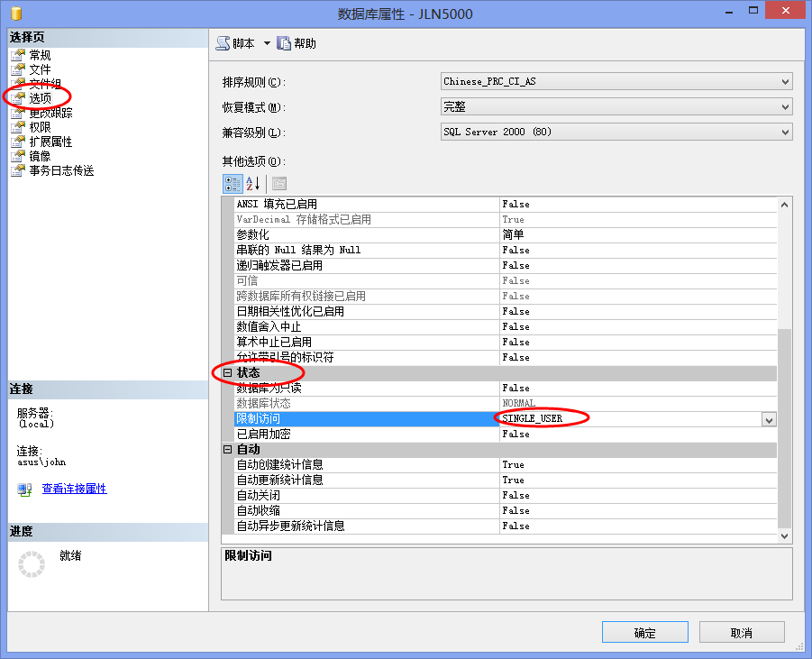Click the property pages icon
Viewport: 812px width, 659px height.
pyautogui.click(x=279, y=184)
